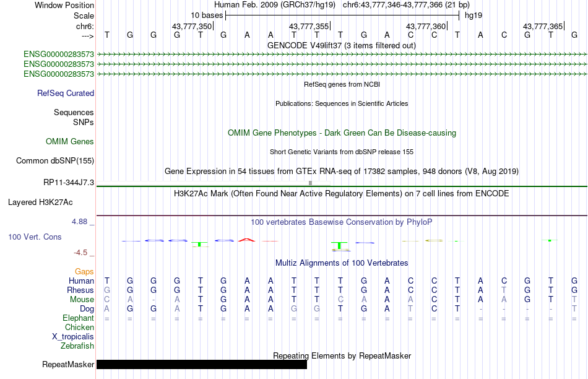This screenshot has height=379, width=588.
Task: Click the hg19 label beside the scale bar
Action: 473,15
